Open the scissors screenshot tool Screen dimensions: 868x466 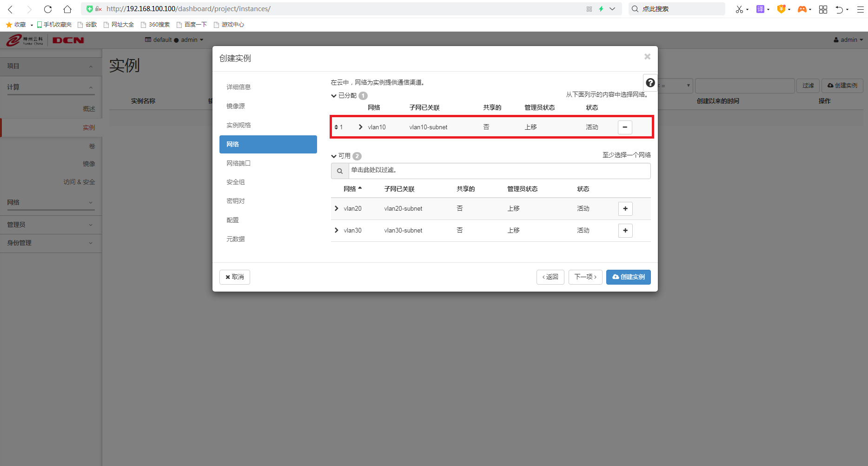click(739, 9)
